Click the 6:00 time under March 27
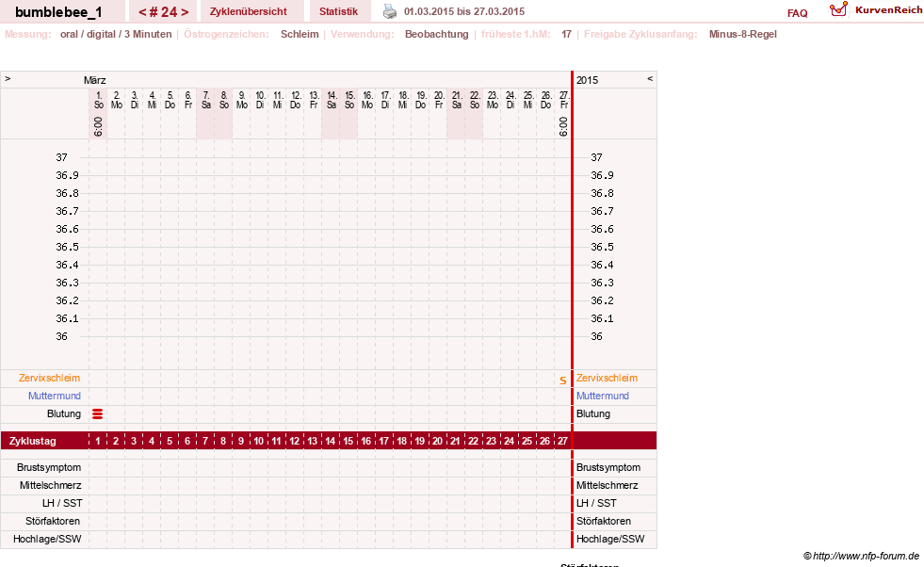Screen dimensions: 924x567 (x=563, y=126)
